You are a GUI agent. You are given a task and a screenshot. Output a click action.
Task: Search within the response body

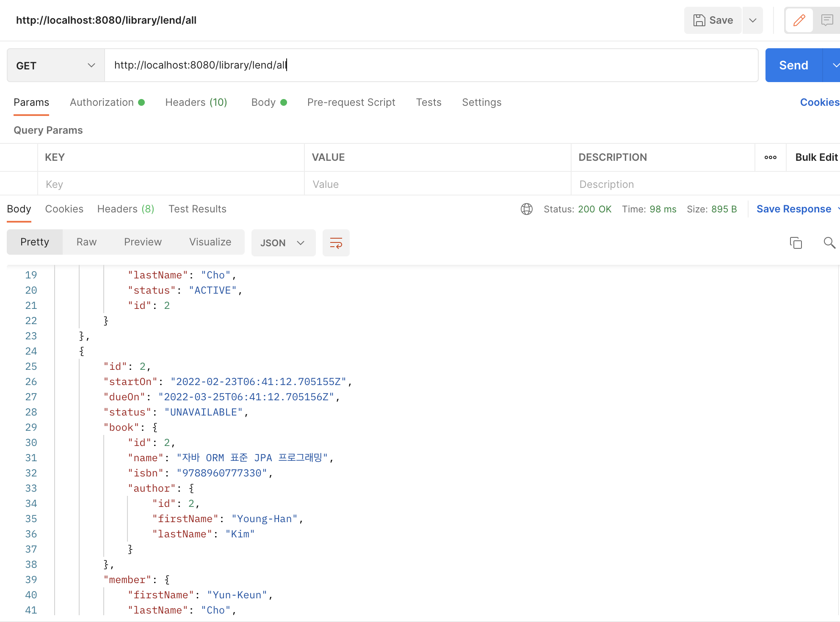829,243
